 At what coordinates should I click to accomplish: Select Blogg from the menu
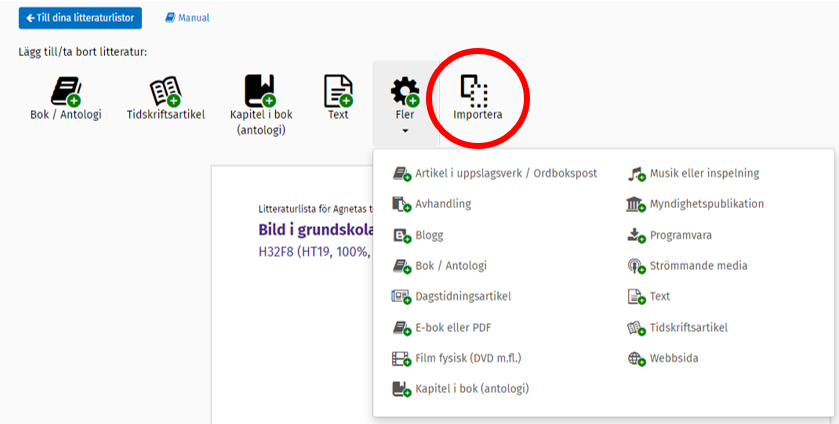[428, 235]
